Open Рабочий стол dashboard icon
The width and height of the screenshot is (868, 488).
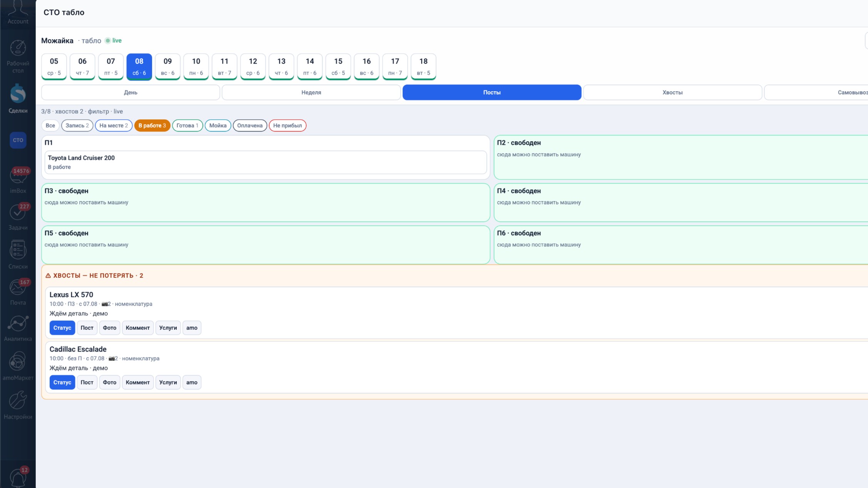click(18, 48)
